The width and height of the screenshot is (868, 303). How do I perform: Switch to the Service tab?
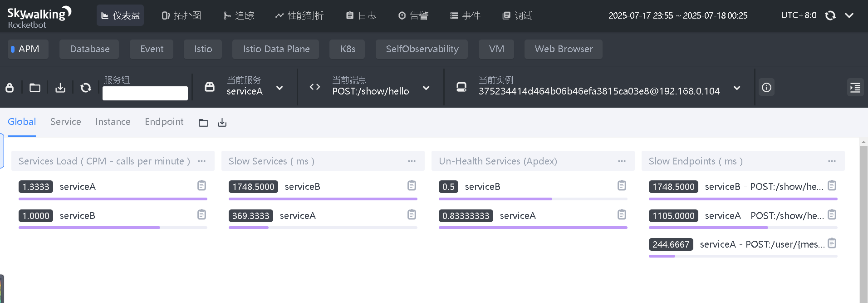coord(66,122)
